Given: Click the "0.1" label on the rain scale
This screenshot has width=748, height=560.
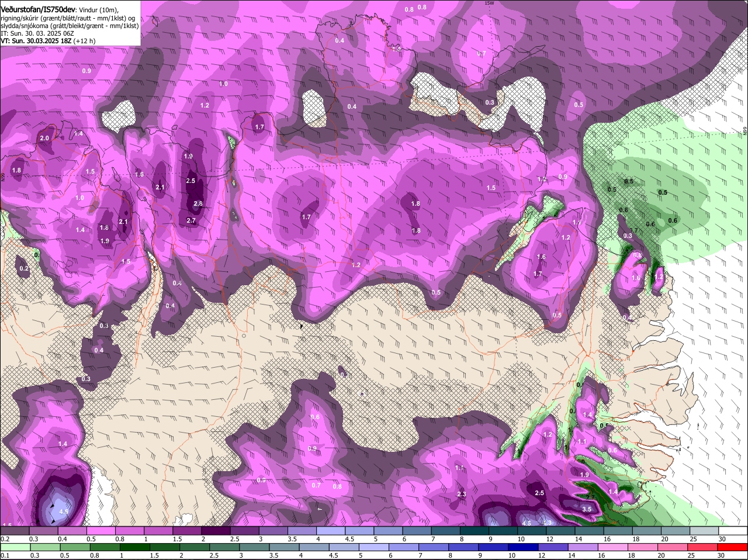Looking at the screenshot, I should point(5,555).
